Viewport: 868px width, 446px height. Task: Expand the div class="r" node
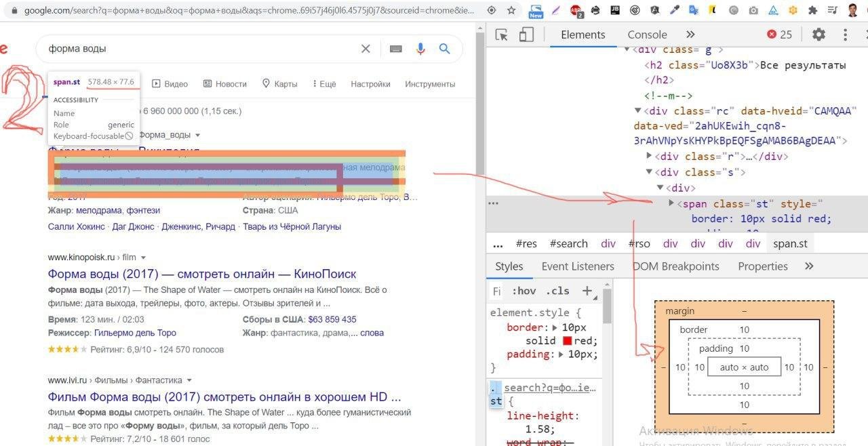(x=650, y=157)
